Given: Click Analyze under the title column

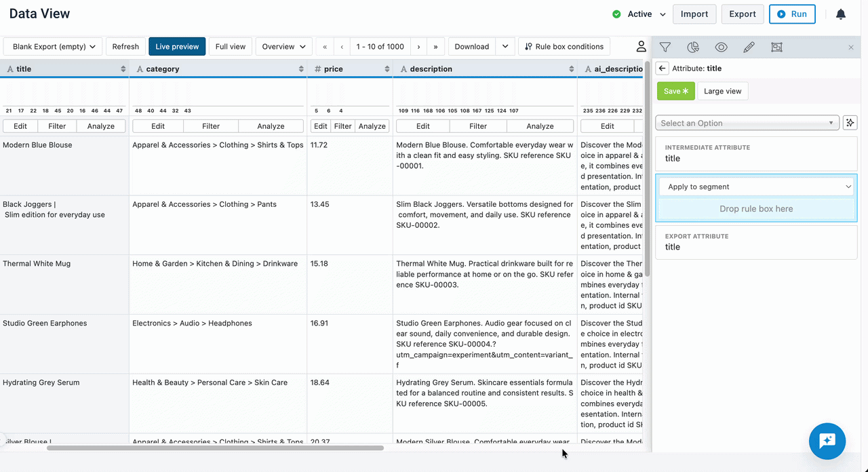Looking at the screenshot, I should pos(101,126).
